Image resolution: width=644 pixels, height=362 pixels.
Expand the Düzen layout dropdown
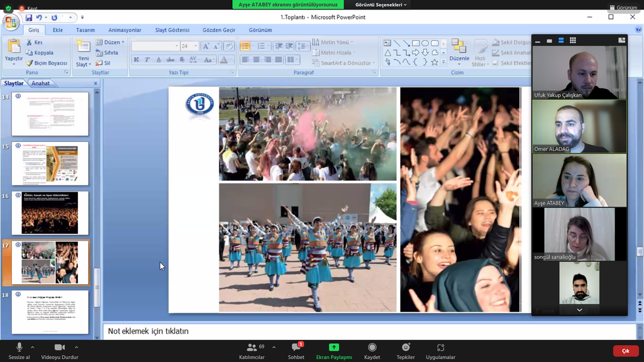(x=109, y=42)
